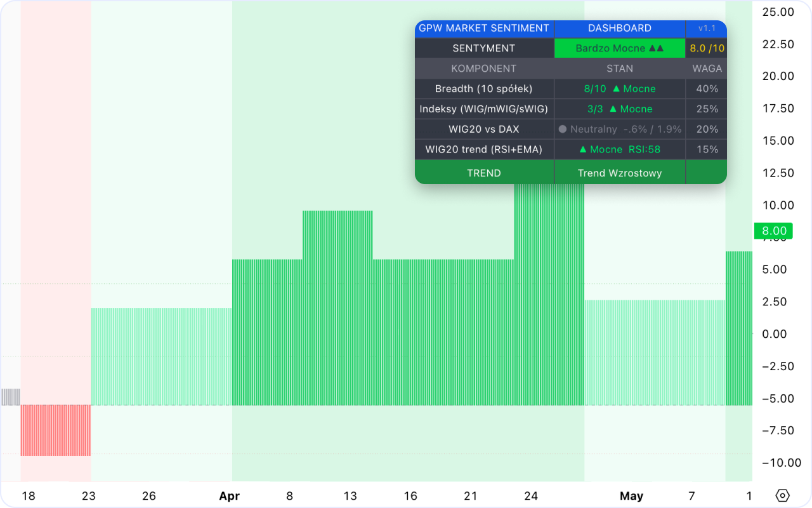This screenshot has height=508, width=812.
Task: Click the 25.00 value on price scale
Action: (778, 11)
